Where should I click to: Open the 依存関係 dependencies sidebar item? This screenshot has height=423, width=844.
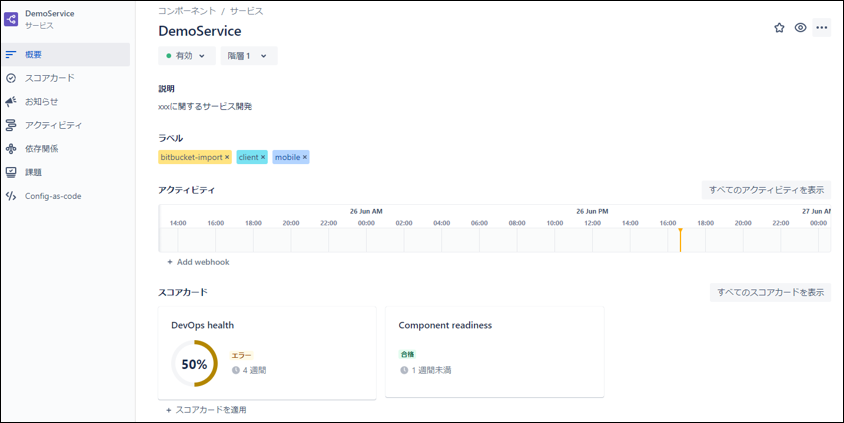point(65,149)
